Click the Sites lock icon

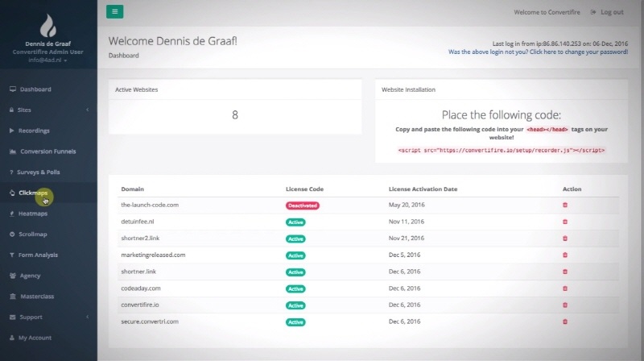click(x=11, y=110)
